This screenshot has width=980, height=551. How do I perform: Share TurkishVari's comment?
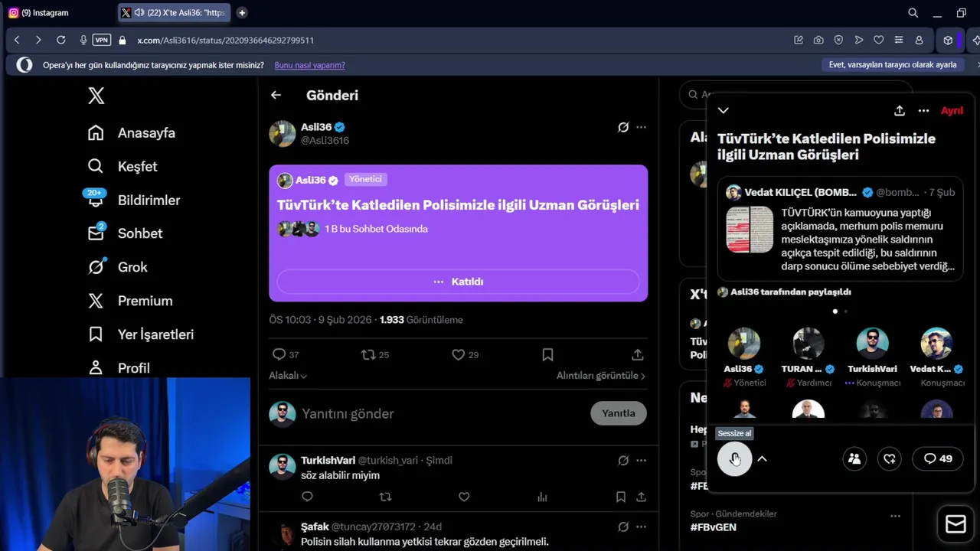click(642, 497)
